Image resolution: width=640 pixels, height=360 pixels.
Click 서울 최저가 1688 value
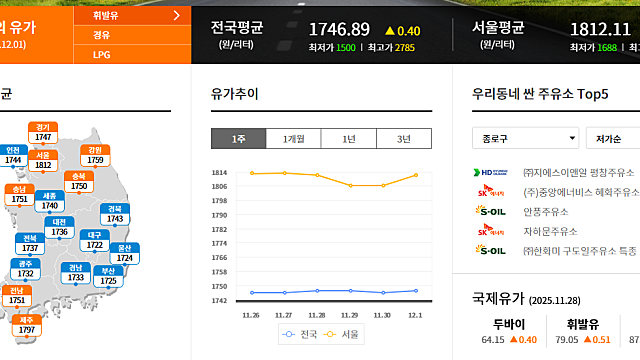[x=607, y=48]
